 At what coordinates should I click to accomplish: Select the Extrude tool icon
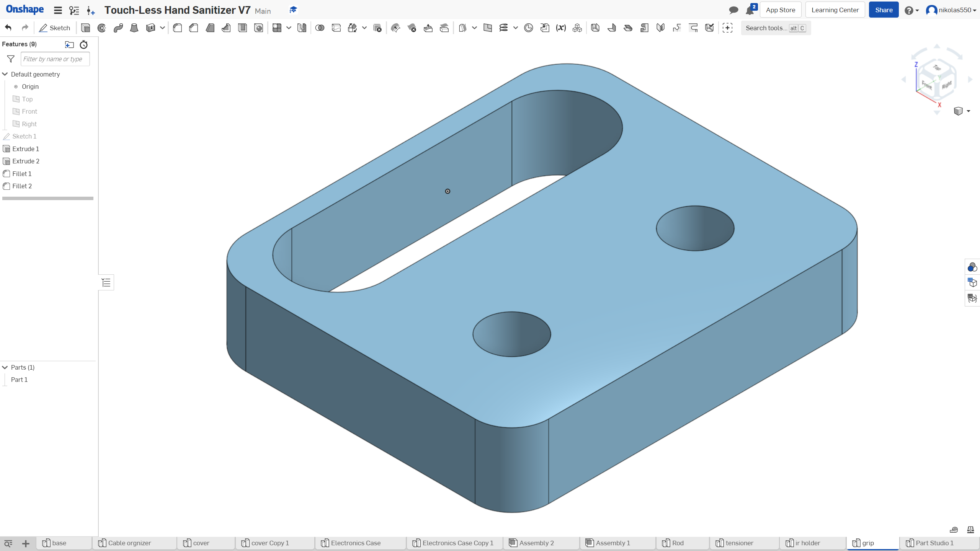coord(86,28)
